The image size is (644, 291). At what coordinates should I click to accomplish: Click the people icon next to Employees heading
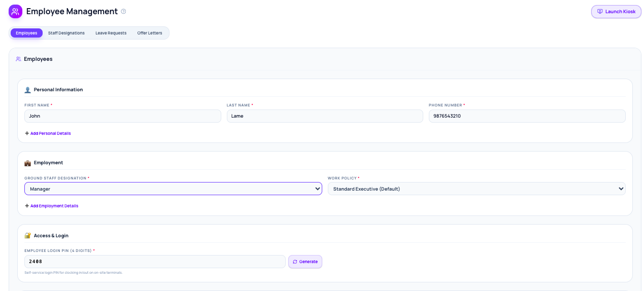pyautogui.click(x=18, y=59)
